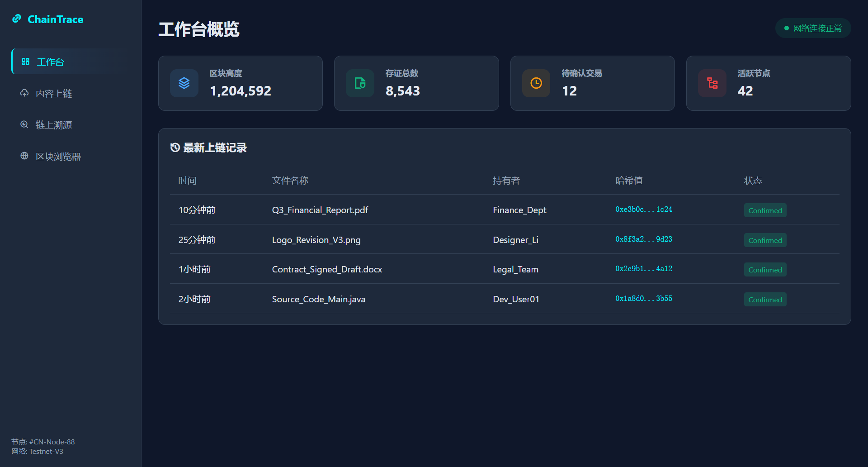Select the Q3_Financial_Report.pdf file name
Screen dimensions: 868x467
(x=320, y=210)
